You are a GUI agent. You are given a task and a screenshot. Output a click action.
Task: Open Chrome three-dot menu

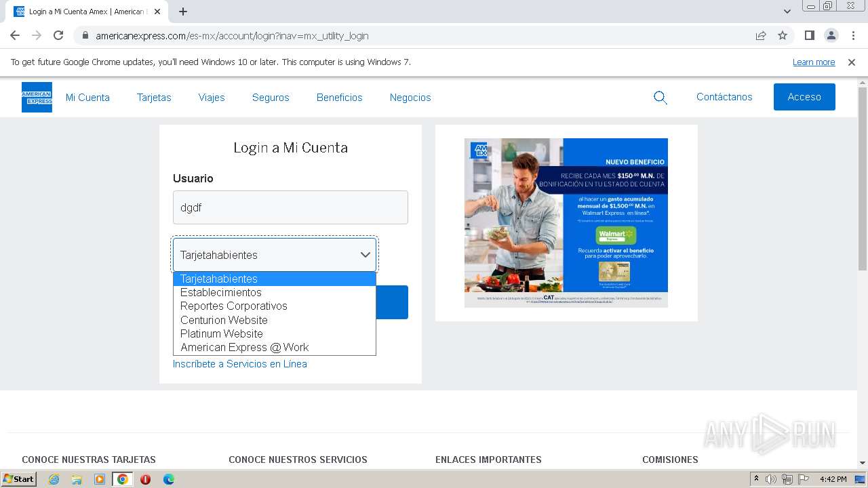[x=853, y=35]
